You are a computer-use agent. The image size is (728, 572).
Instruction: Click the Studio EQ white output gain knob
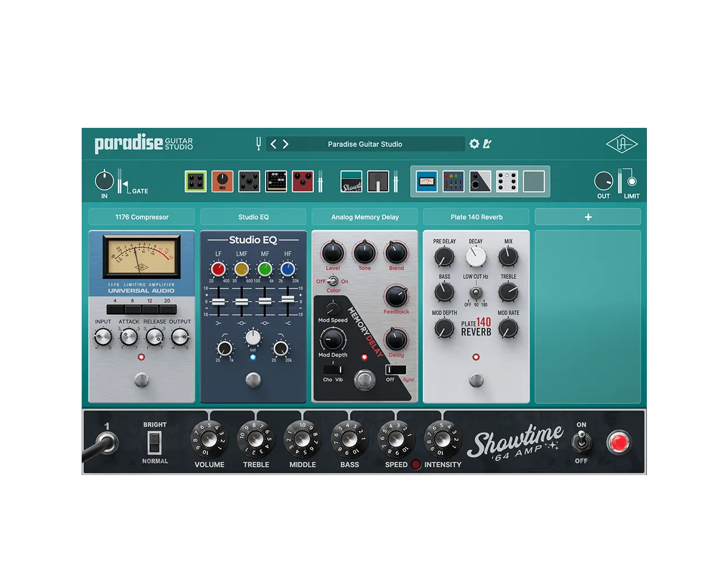253,337
